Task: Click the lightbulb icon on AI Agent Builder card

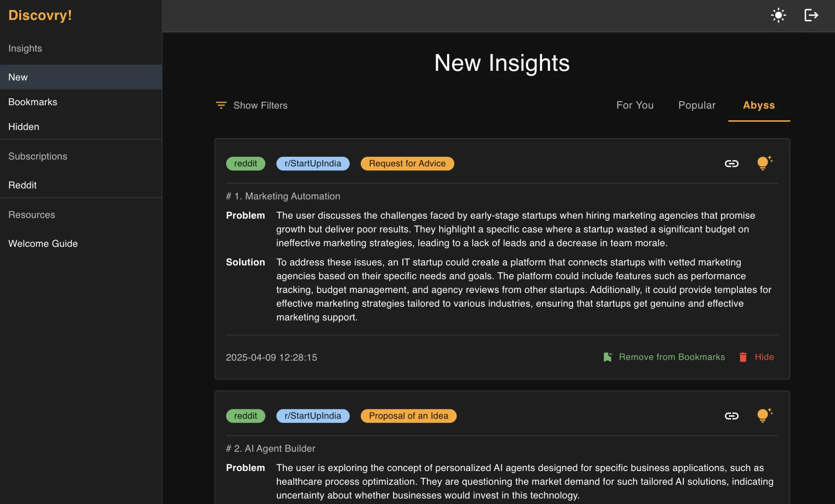Action: pyautogui.click(x=764, y=415)
